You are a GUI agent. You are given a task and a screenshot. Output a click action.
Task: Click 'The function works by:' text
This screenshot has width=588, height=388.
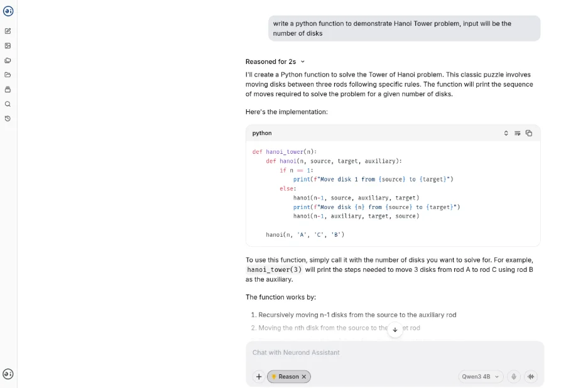[x=281, y=297]
